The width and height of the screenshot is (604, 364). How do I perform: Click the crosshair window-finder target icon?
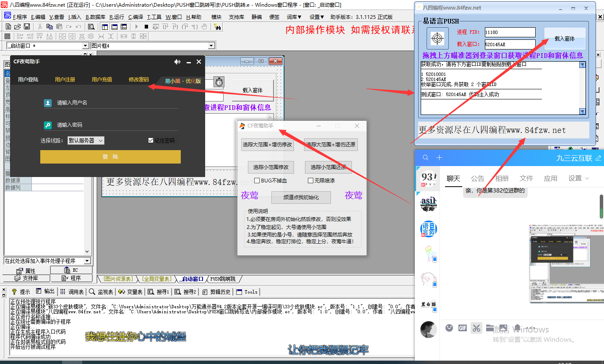(x=437, y=39)
